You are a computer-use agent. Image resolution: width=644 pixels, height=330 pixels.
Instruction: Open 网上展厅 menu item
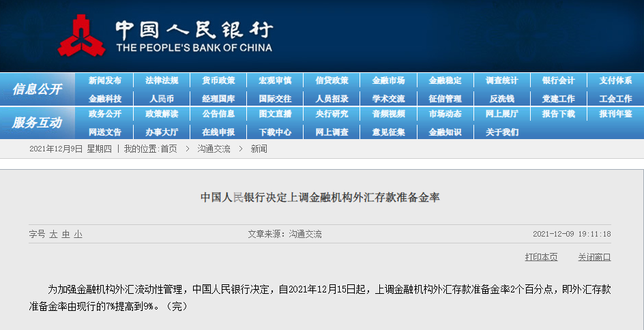click(502, 114)
